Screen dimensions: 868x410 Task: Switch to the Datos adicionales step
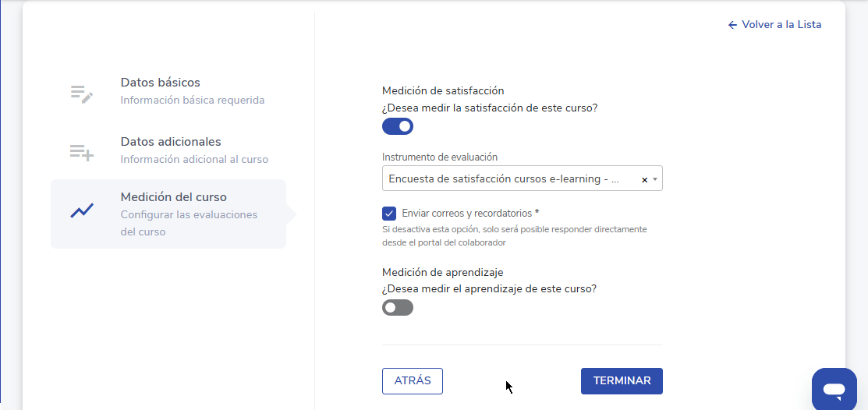coord(171,142)
